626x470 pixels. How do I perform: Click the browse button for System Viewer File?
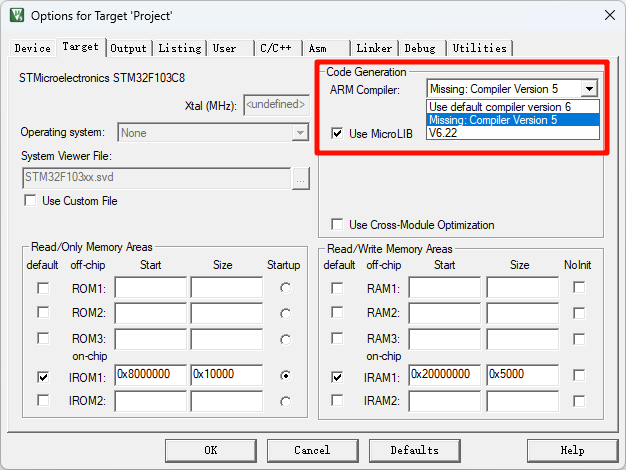click(300, 178)
